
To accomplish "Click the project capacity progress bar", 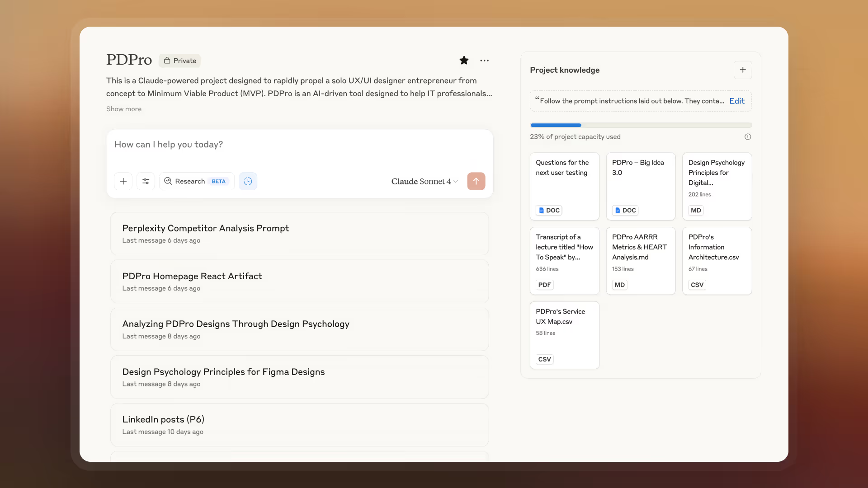I will pos(641,125).
